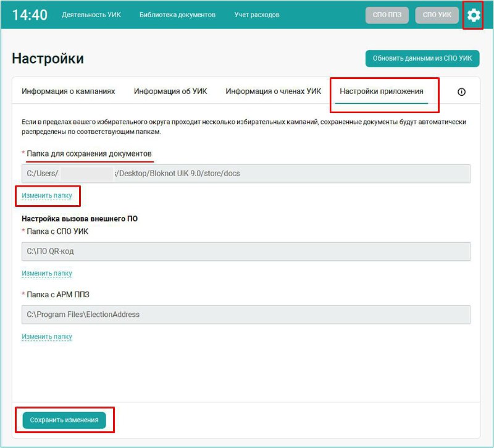This screenshot has width=494, height=448.
Task: Switch to Информация об УИК tab
Action: [170, 91]
